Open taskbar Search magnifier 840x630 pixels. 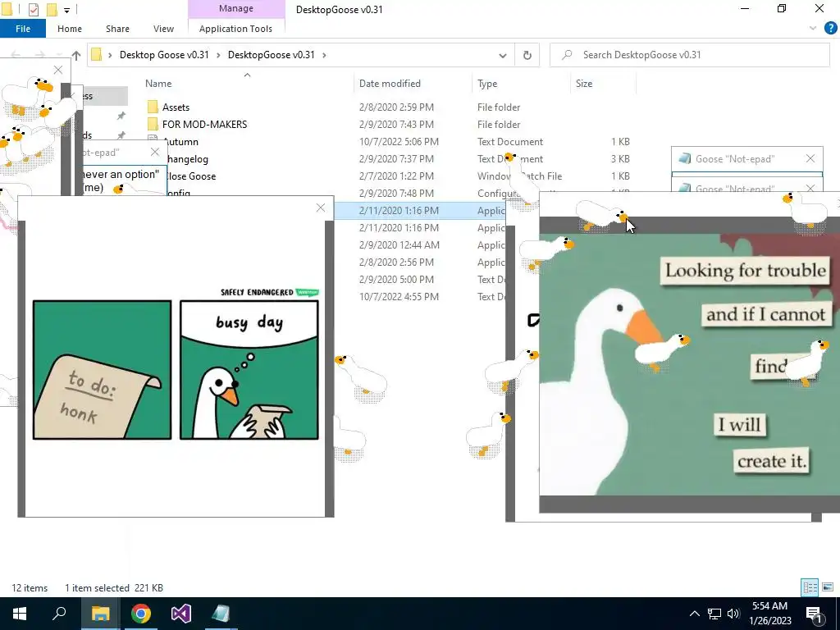59,614
